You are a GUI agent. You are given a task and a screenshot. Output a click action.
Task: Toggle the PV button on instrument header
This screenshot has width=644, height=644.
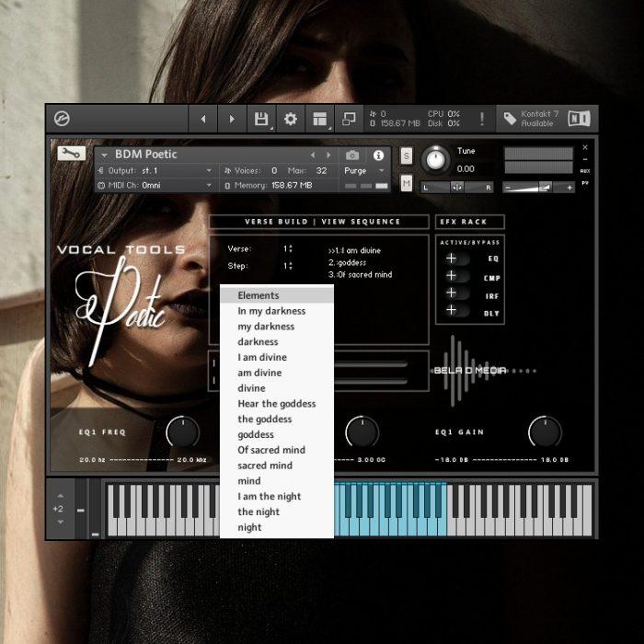point(585,183)
